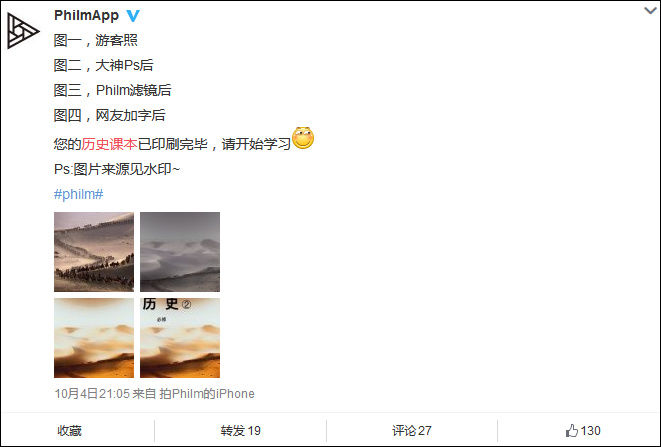Open the PhilmApp triangular avatar logo

[x=23, y=31]
